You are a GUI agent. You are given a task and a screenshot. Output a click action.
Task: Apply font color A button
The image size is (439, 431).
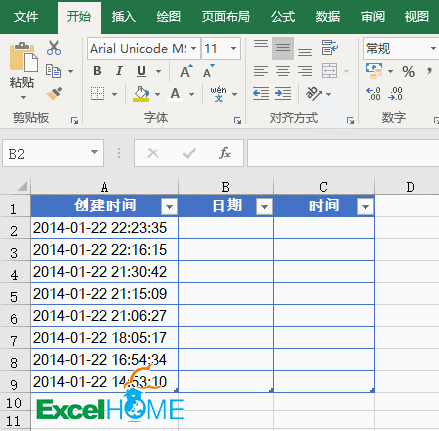pyautogui.click(x=175, y=94)
